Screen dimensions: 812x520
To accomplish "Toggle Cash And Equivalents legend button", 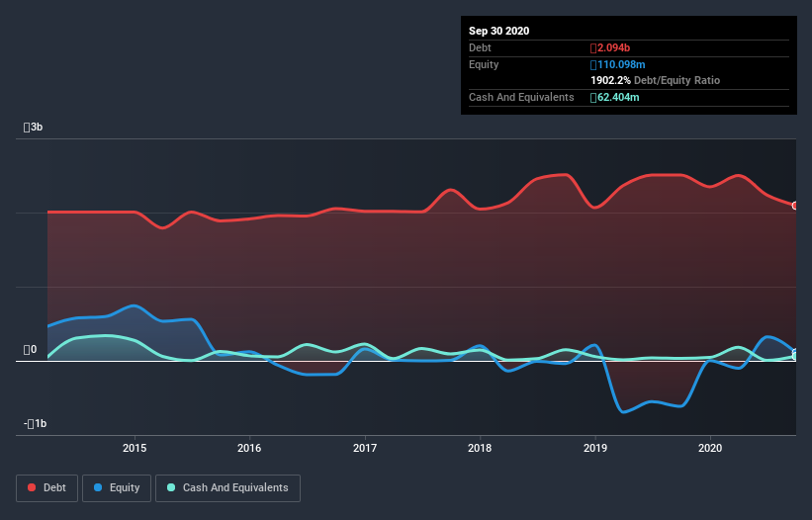I will (x=227, y=488).
